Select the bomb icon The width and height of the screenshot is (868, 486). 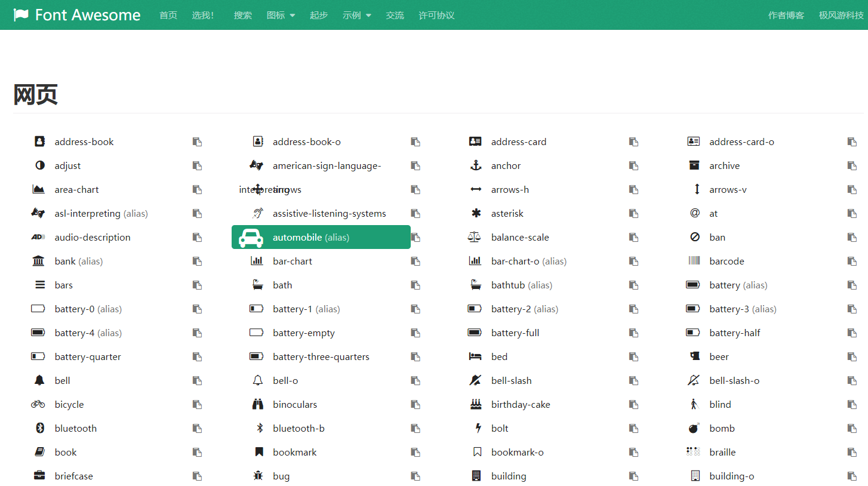[x=694, y=428]
